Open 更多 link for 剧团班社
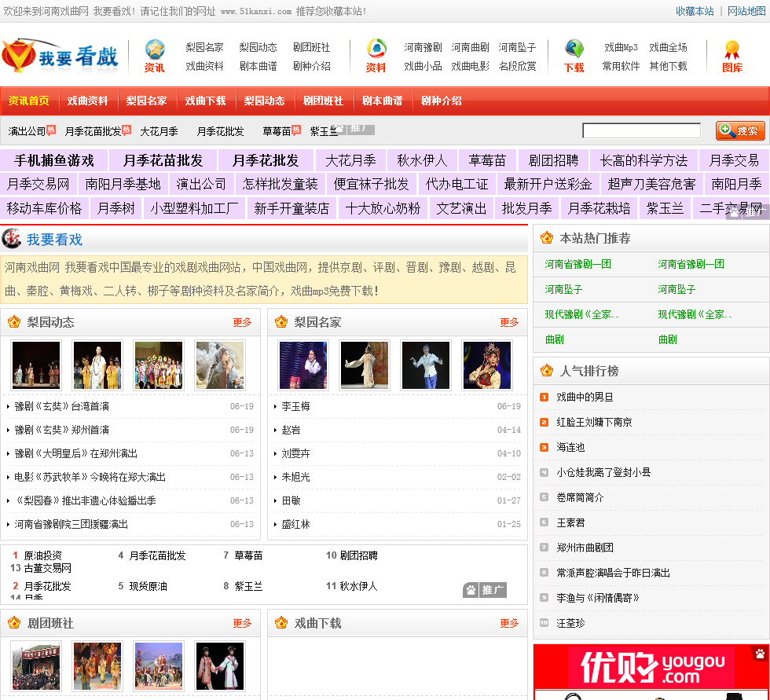Screen dimensions: 770x700 click(242, 623)
